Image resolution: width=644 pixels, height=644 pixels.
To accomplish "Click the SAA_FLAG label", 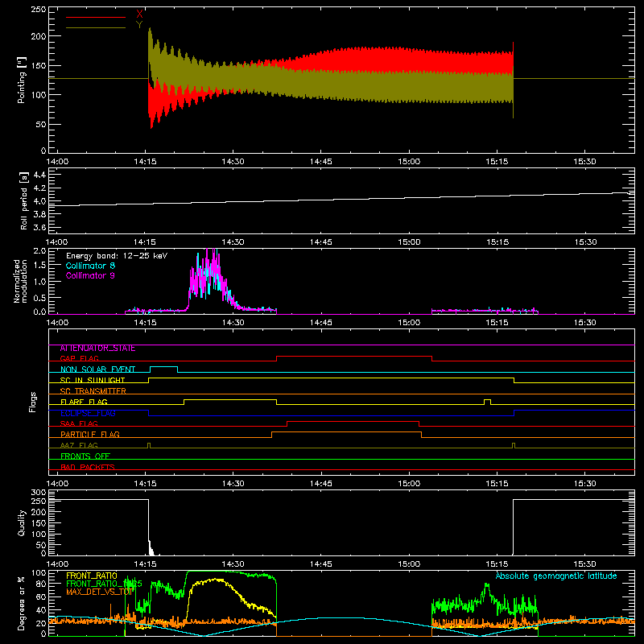I will coord(79,423).
